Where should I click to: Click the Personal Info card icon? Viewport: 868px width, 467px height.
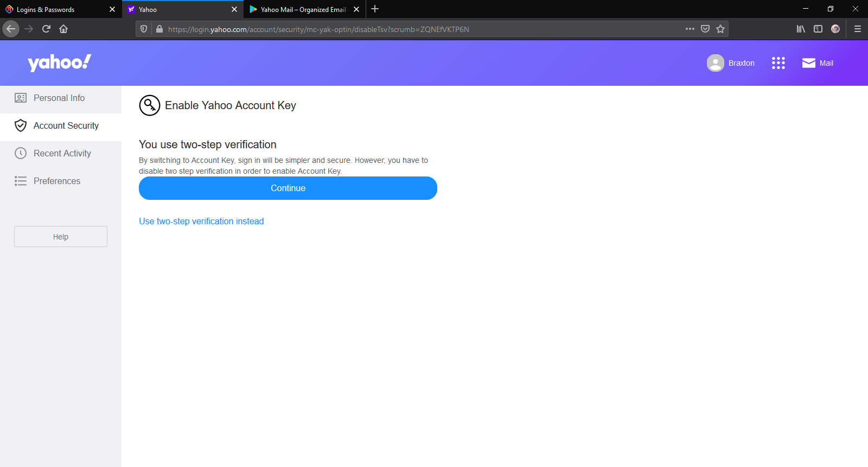coord(21,98)
